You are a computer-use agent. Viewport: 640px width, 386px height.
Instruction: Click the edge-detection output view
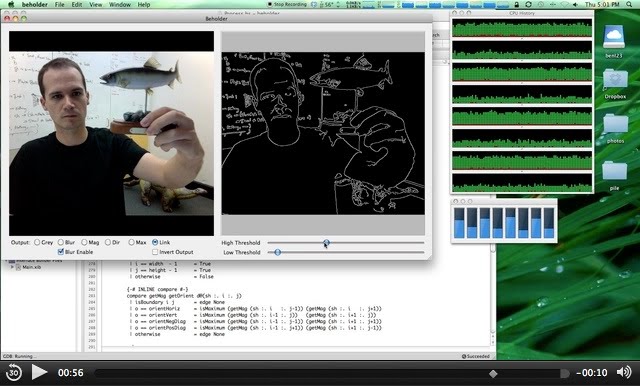tap(323, 133)
